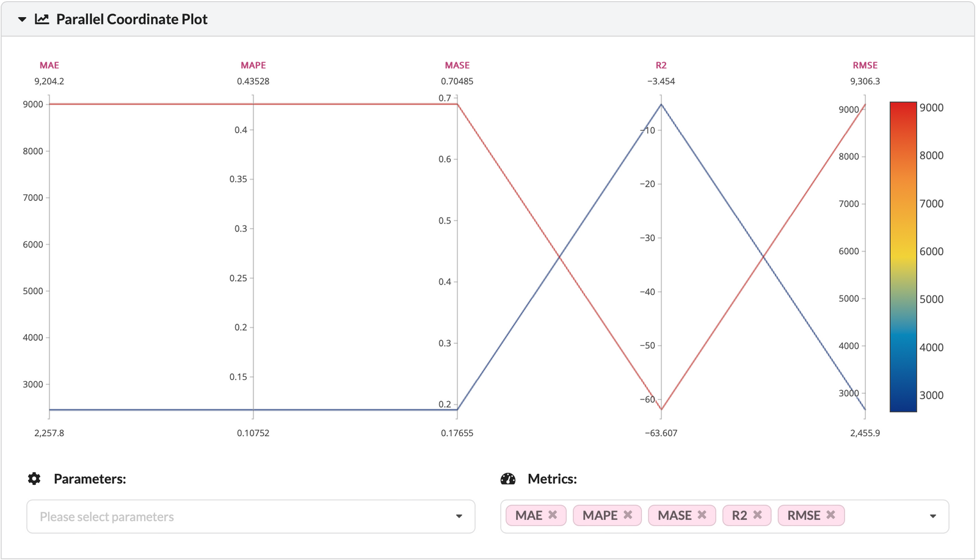The height and width of the screenshot is (560, 977).
Task: Click the Parallel Coordinate Plot heading
Action: click(x=132, y=20)
